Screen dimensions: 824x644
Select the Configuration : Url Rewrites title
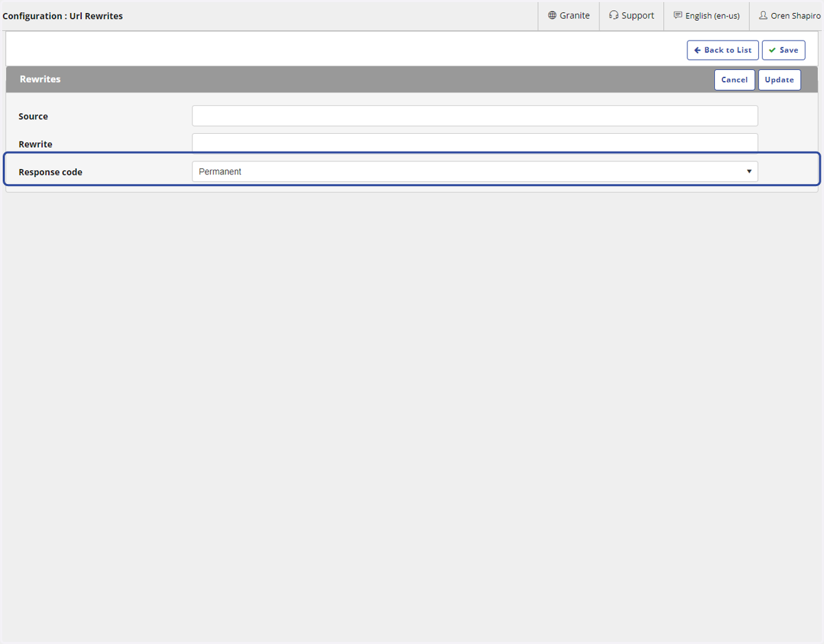(x=62, y=16)
